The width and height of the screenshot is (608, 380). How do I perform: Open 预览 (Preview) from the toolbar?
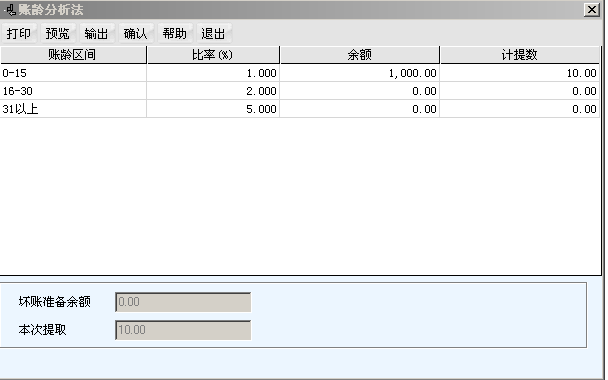[58, 33]
